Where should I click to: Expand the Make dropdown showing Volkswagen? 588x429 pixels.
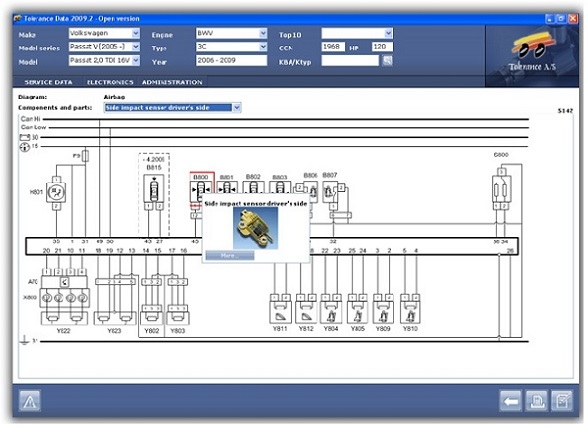pos(136,33)
